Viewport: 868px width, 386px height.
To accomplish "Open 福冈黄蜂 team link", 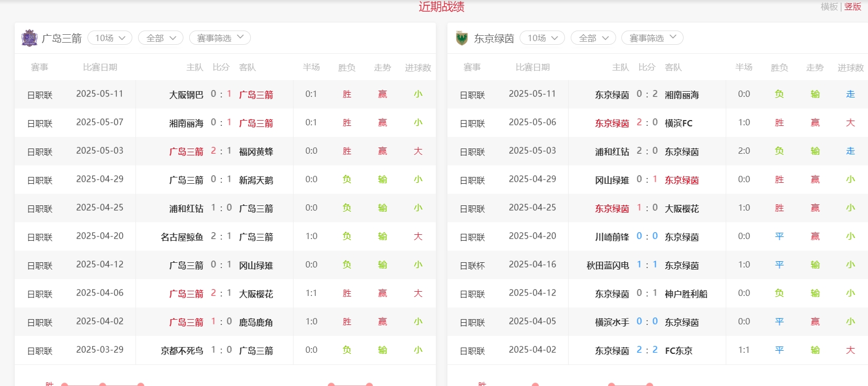I will click(256, 152).
